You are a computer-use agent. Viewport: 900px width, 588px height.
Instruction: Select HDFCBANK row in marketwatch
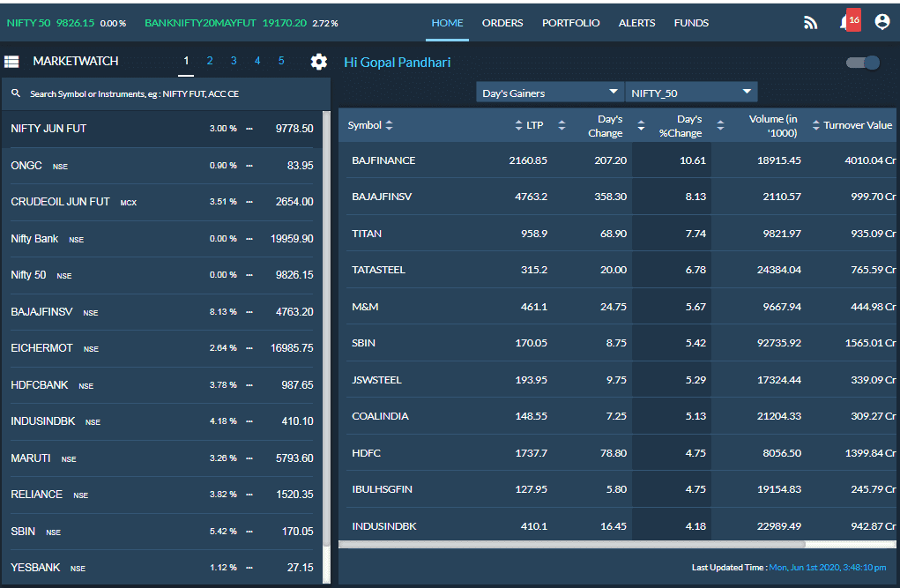162,384
